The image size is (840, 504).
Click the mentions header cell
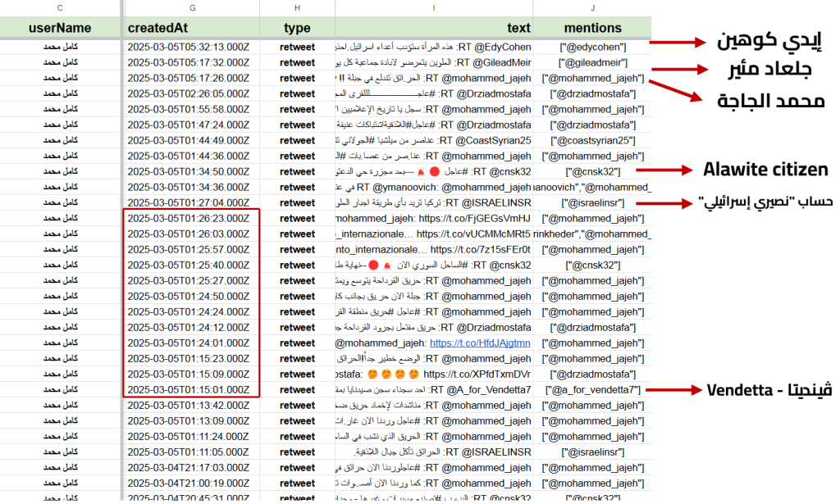tap(592, 28)
